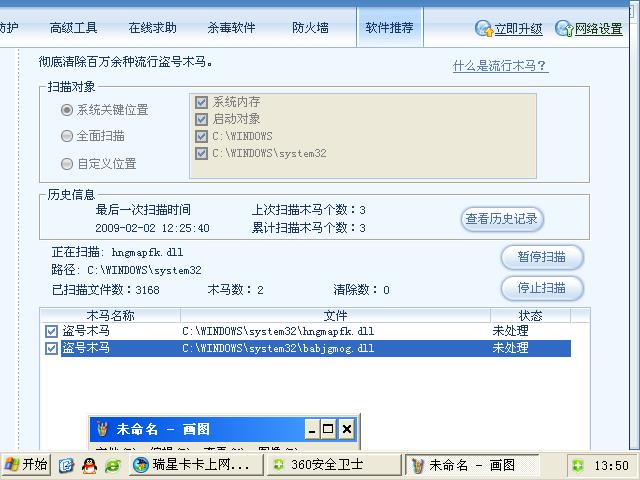
Task: Minimize the 未命名 - 画图 Paint window
Action: click(312, 429)
